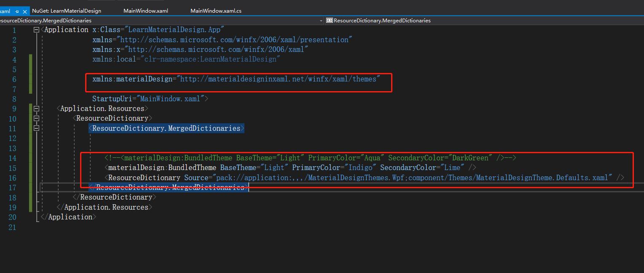The image size is (644, 273).
Task: Collapse ResourceDictionary.MergedDictionaries on line 11
Action: [x=36, y=128]
